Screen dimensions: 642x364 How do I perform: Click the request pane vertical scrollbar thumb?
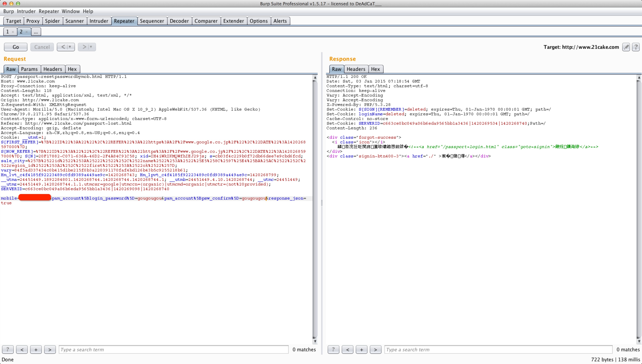[315, 209]
